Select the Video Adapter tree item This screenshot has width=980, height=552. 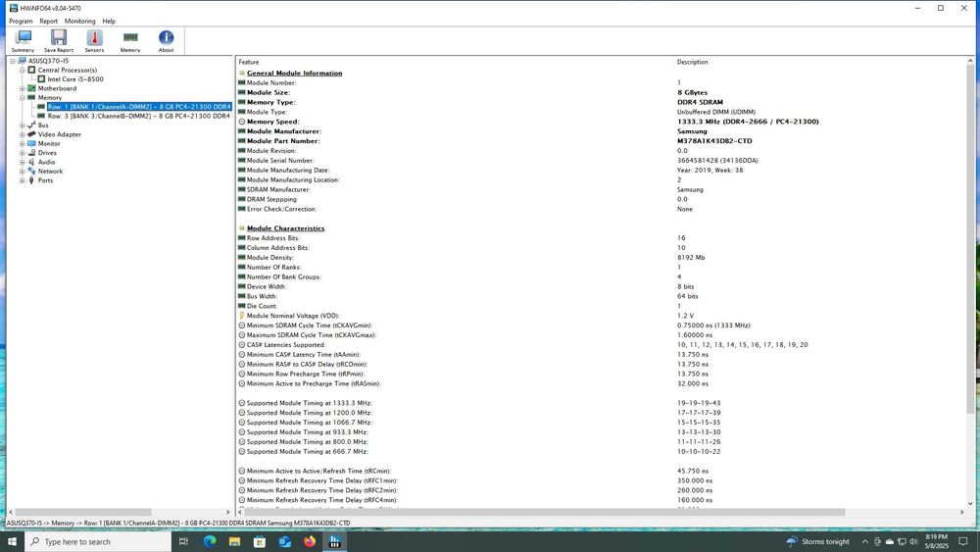click(60, 134)
